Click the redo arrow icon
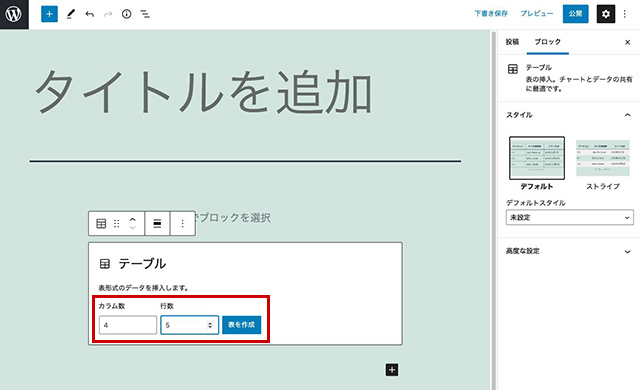Screen dimensions: 640x390 pos(108,14)
